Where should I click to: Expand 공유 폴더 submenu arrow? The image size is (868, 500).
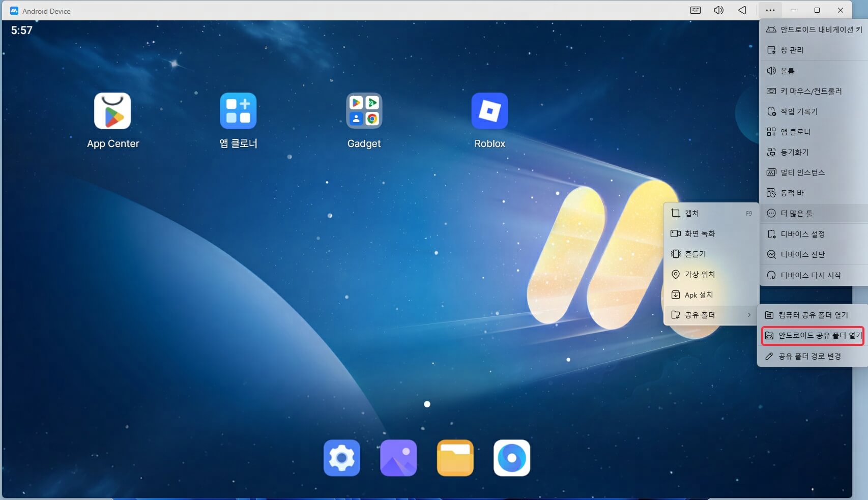click(x=749, y=315)
